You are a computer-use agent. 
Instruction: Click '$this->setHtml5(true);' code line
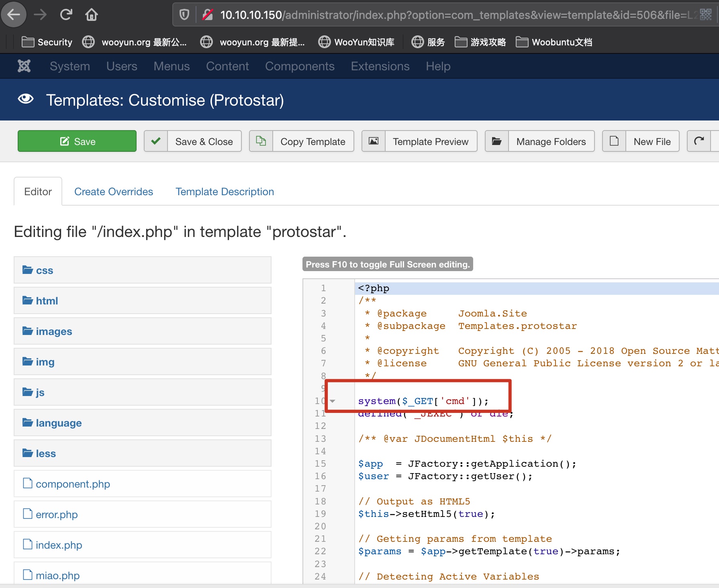pyautogui.click(x=427, y=514)
